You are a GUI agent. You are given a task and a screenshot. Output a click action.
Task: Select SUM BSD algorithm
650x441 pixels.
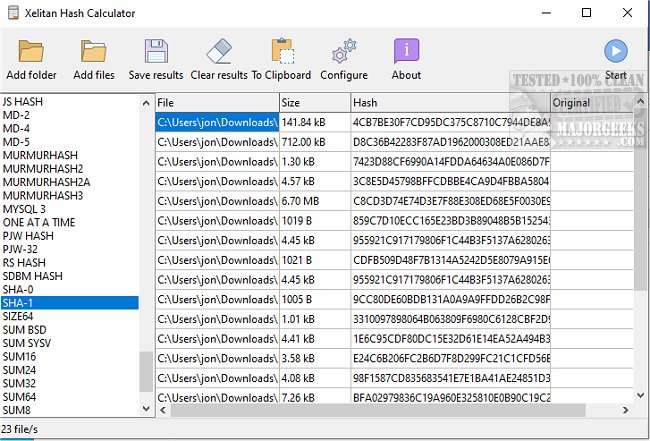(24, 330)
